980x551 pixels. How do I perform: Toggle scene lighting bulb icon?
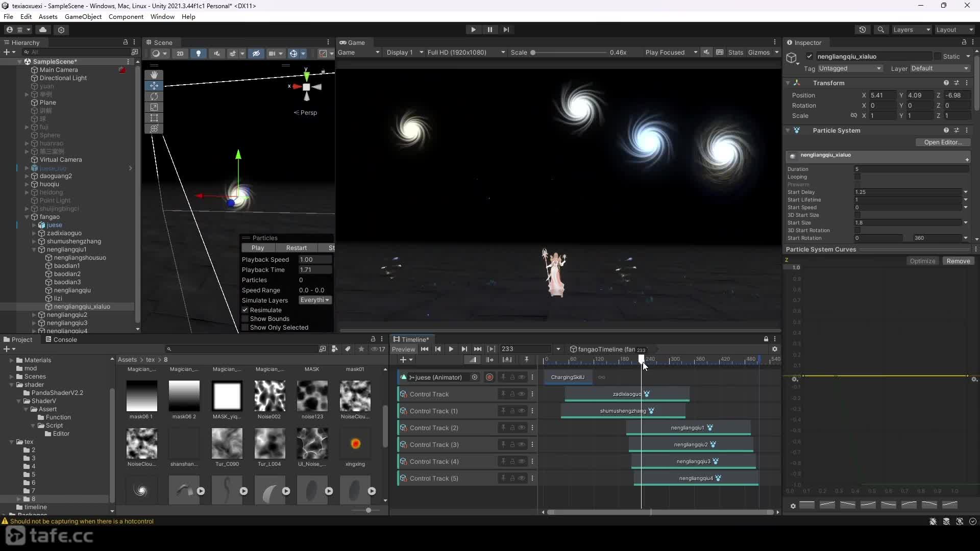coord(199,53)
